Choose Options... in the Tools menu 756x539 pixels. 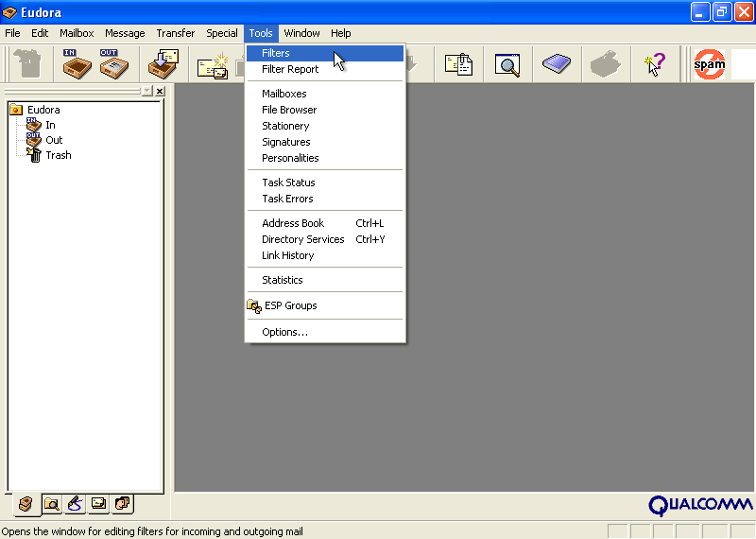(x=325, y=332)
